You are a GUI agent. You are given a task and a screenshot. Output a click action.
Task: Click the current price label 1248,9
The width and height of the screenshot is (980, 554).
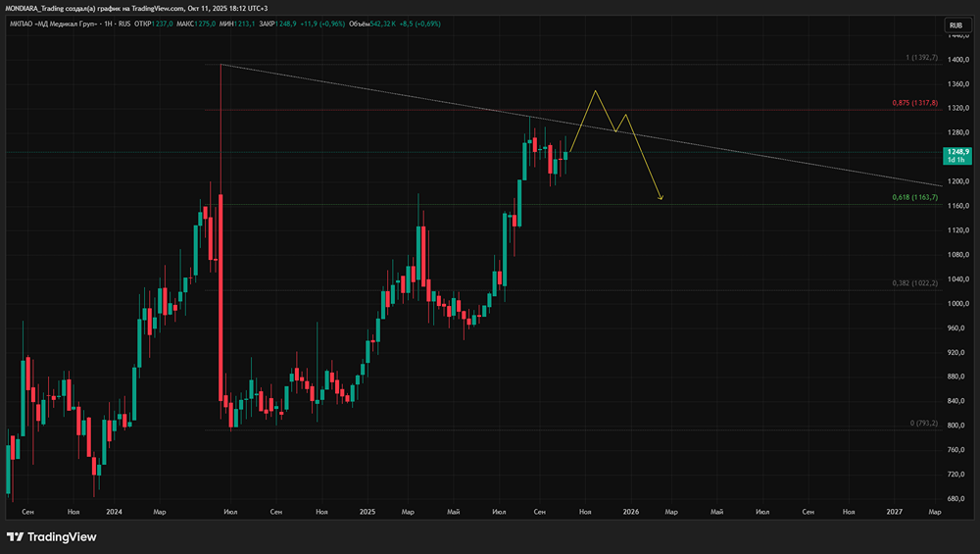click(x=957, y=155)
